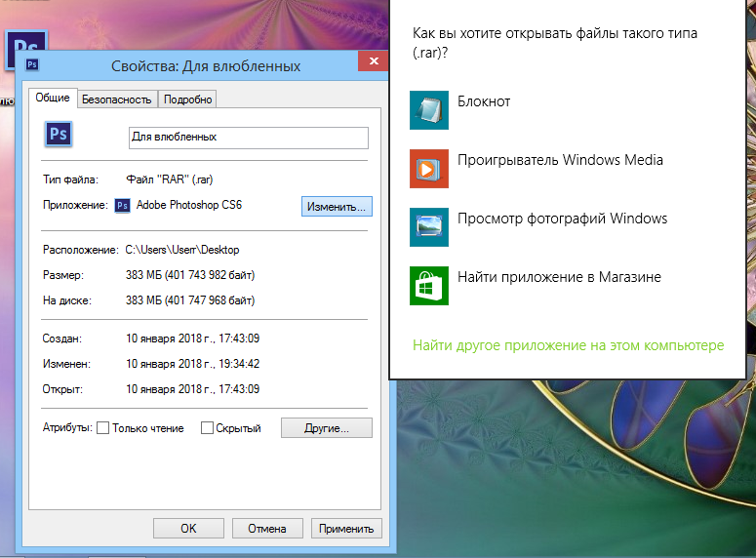Choose "Блокнот" to open rar files
This screenshot has width=756, height=558.
[484, 101]
